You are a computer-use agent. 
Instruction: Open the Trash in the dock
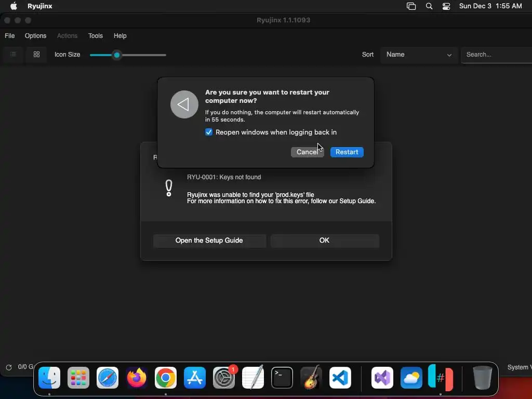coord(482,378)
